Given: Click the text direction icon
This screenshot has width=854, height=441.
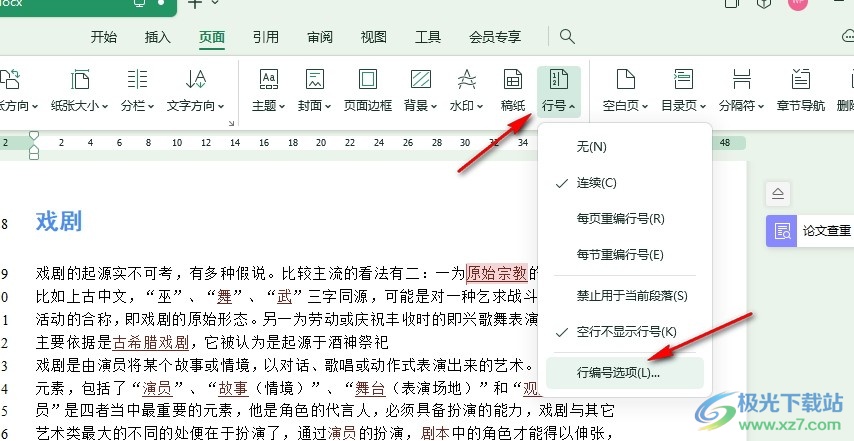Looking at the screenshot, I should (x=196, y=79).
